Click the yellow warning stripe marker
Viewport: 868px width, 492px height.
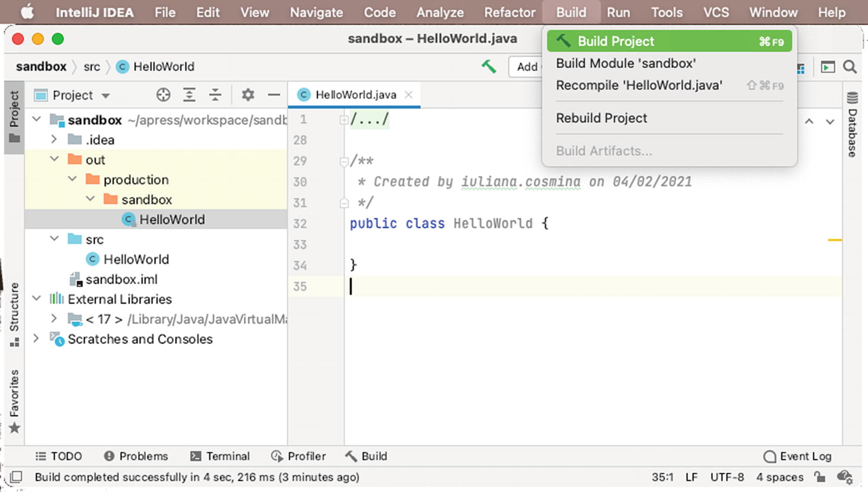pos(835,240)
